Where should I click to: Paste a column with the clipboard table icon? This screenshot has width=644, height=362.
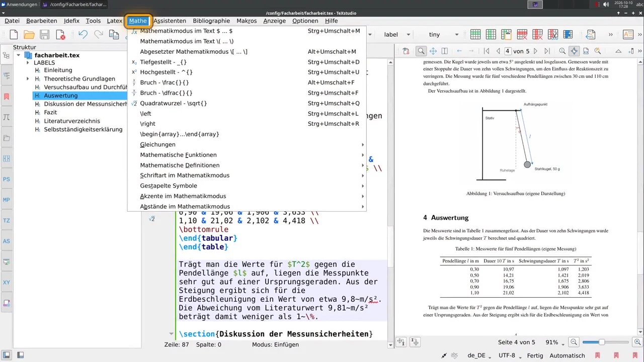point(507,35)
